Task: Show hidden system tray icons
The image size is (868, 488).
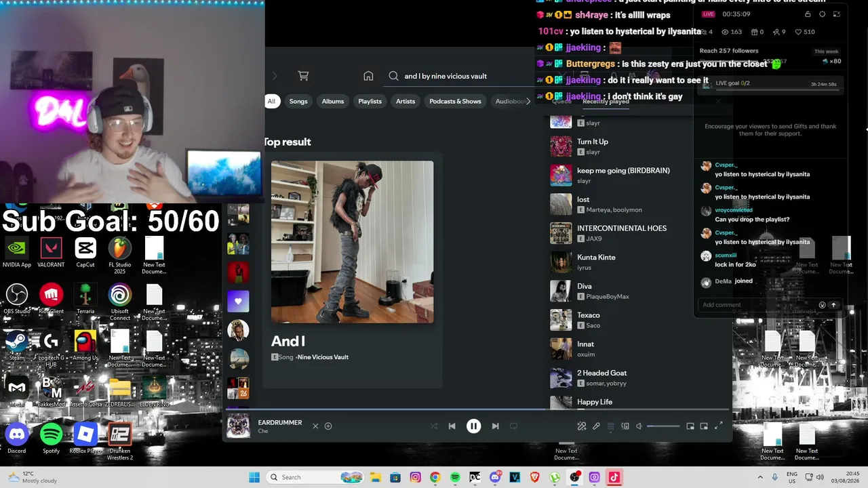Action: 760,477
